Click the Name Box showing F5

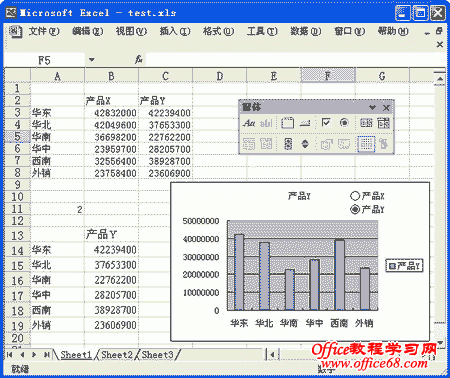click(x=45, y=60)
